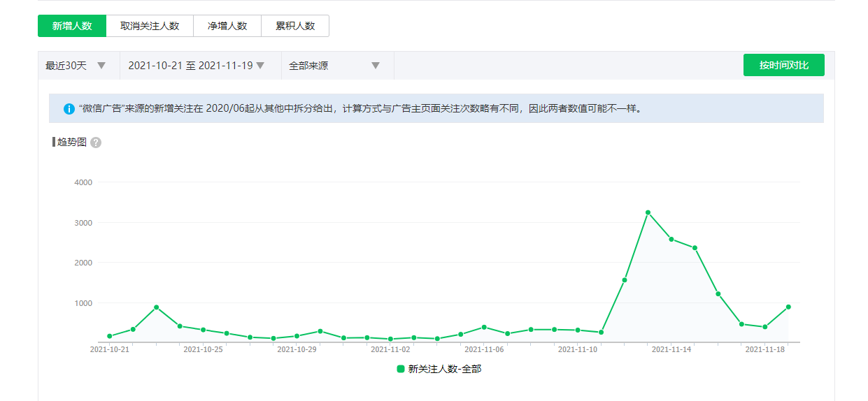Select the active 新增人数 tab
This screenshot has width=868, height=401.
72,26
